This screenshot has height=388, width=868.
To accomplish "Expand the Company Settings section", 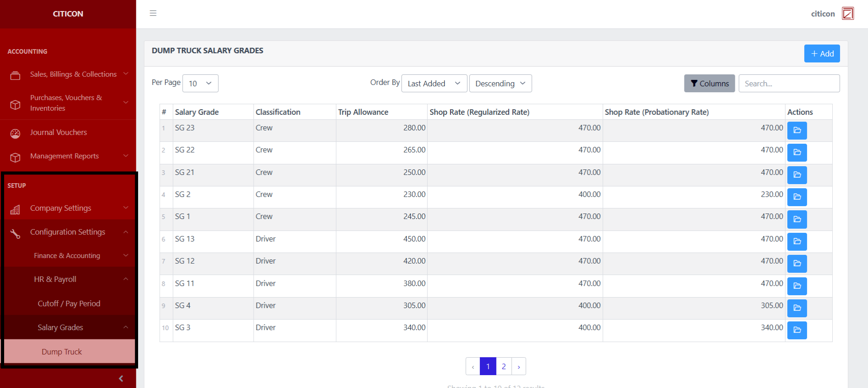I will (x=69, y=208).
